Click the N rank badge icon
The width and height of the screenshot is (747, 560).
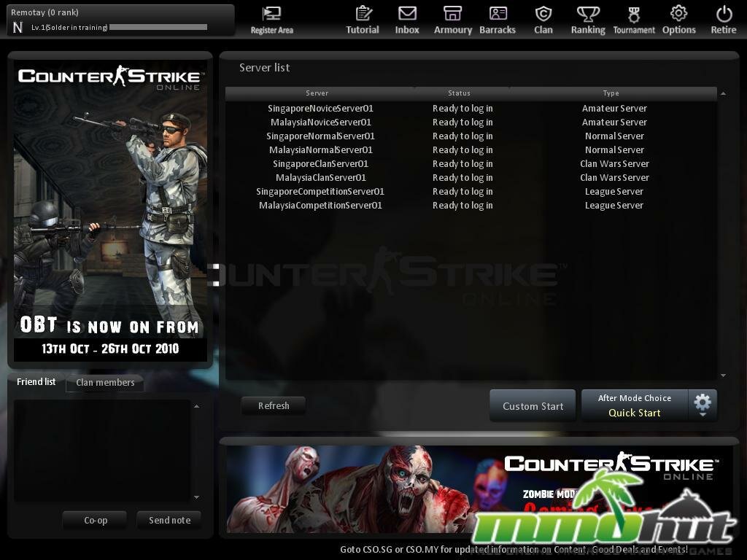pos(18,28)
